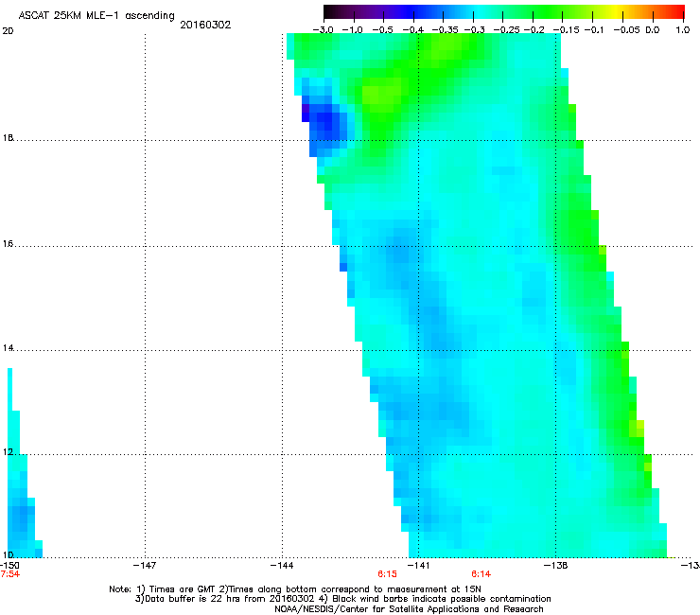Click the "ASCAT 25KM MLE-1 ascending" title
This screenshot has width=700, height=615.
tap(96, 16)
